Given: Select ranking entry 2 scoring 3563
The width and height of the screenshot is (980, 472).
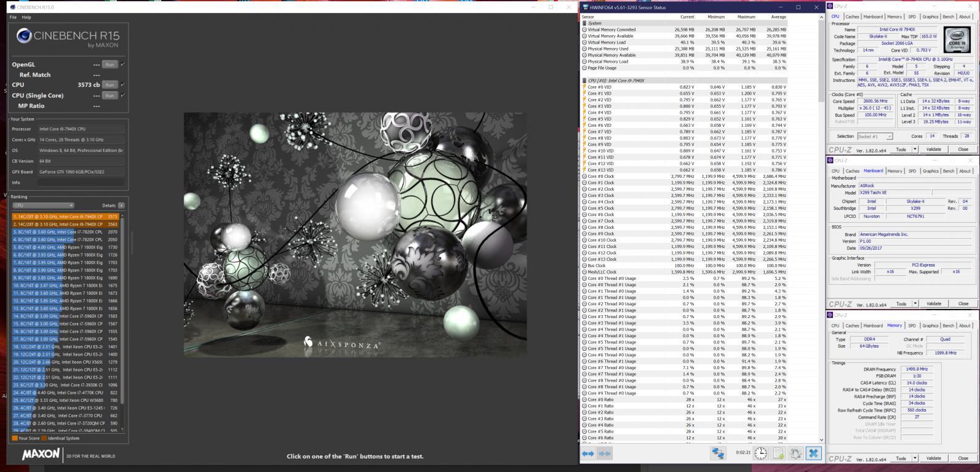Looking at the screenshot, I should coord(65,224).
